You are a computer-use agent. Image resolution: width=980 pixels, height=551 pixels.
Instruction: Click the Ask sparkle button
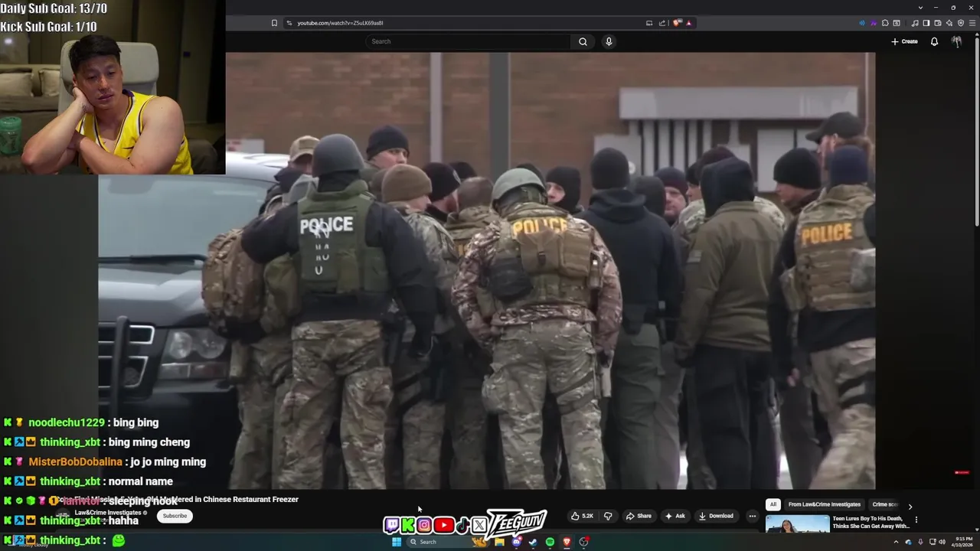pos(675,516)
